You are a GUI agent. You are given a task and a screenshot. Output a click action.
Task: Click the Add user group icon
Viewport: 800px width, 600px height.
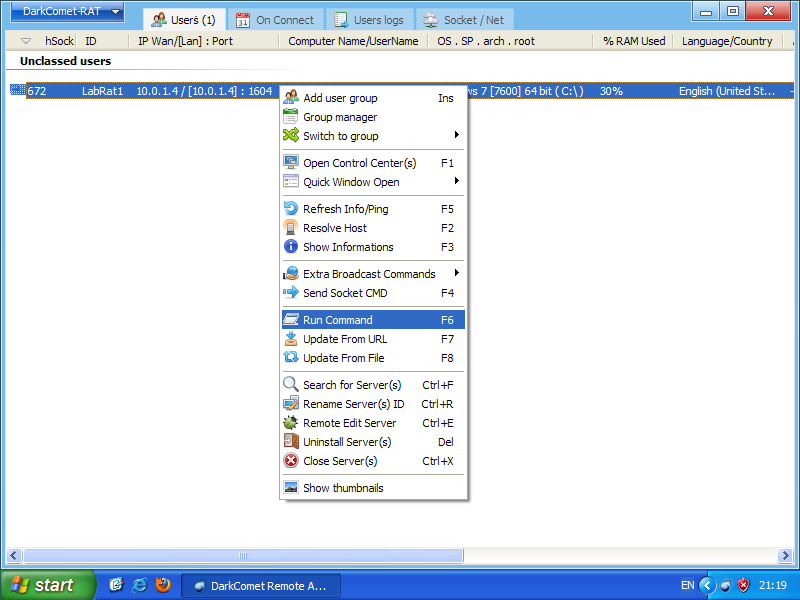tap(291, 97)
